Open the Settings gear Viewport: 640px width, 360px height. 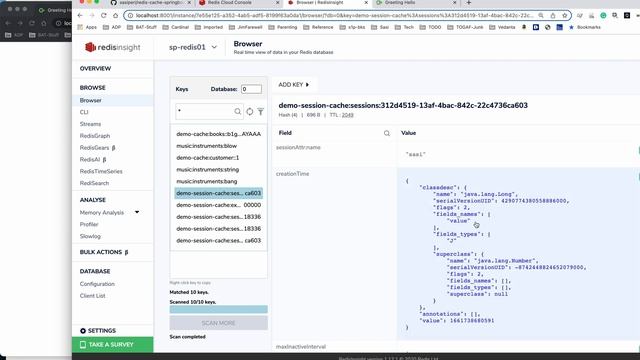coord(98,331)
